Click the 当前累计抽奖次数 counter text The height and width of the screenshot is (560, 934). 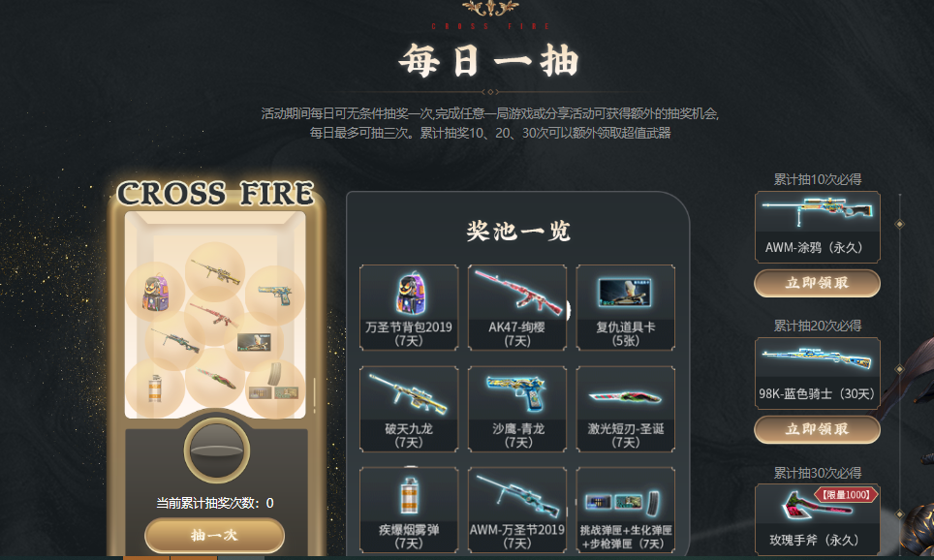pos(214,503)
